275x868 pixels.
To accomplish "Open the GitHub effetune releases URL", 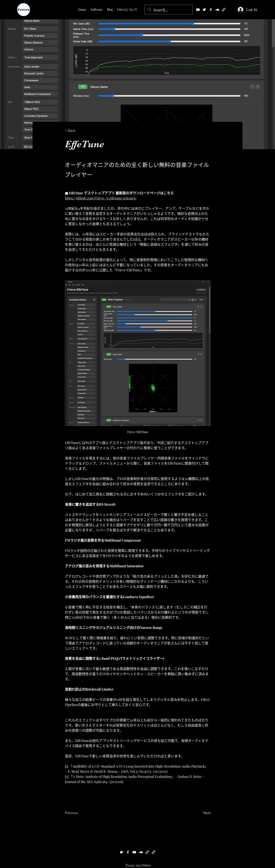I will [101, 198].
